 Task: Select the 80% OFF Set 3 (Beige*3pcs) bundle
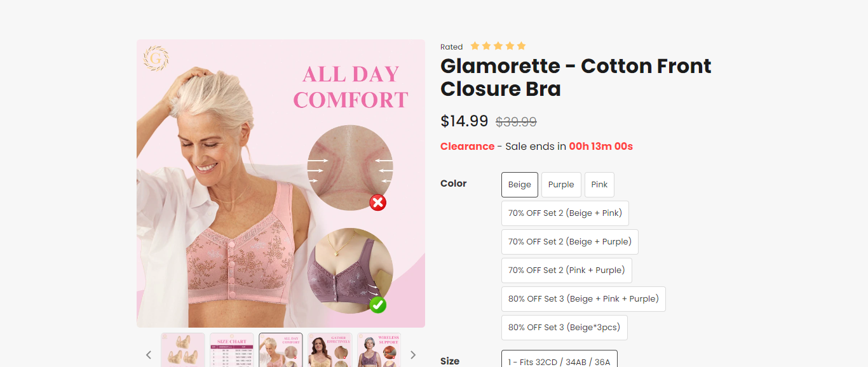(564, 327)
